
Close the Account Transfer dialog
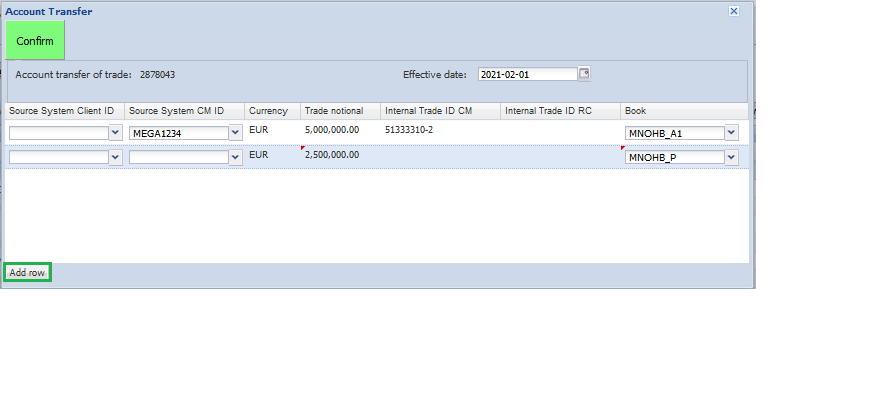[x=733, y=11]
